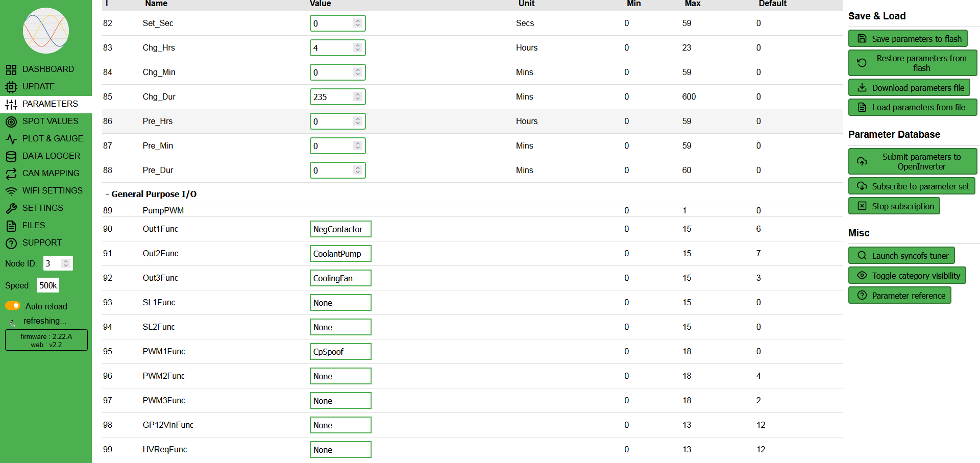Click the Dashboard grid icon
Image resolution: width=980 pixels, height=463 pixels.
[x=11, y=69]
